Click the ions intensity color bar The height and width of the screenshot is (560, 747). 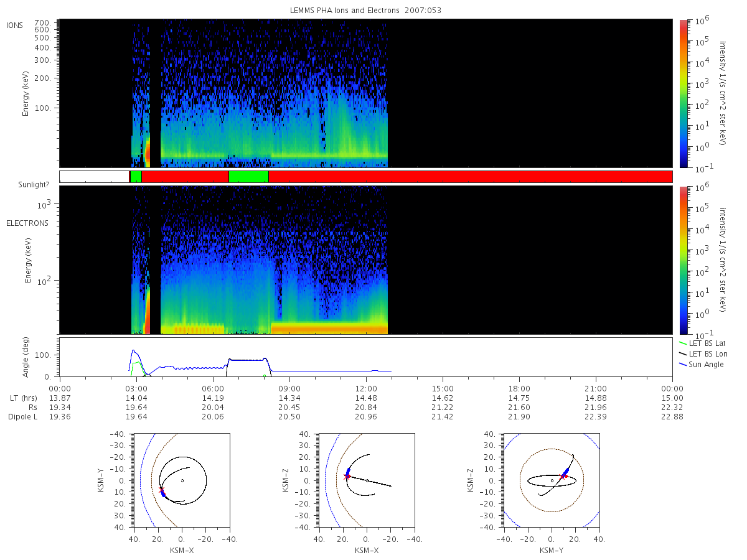684,93
